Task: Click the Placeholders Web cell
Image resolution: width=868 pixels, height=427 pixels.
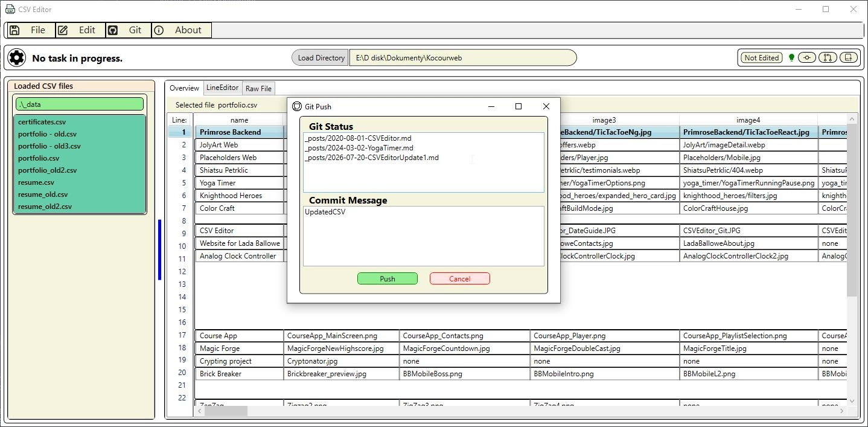Action: 240,158
